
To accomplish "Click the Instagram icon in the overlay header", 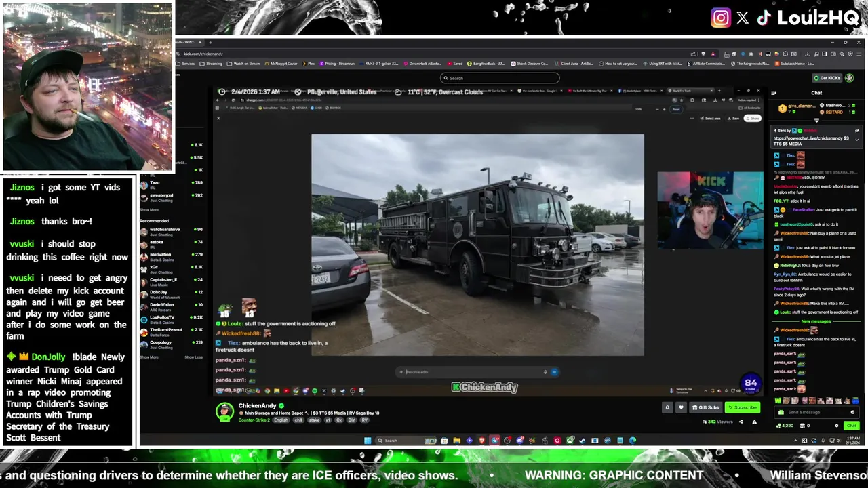I will tap(721, 18).
